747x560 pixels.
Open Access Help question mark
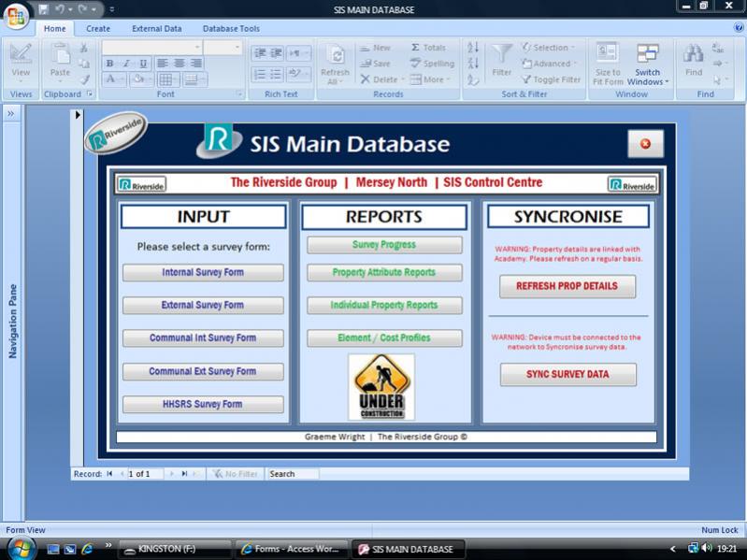click(739, 28)
